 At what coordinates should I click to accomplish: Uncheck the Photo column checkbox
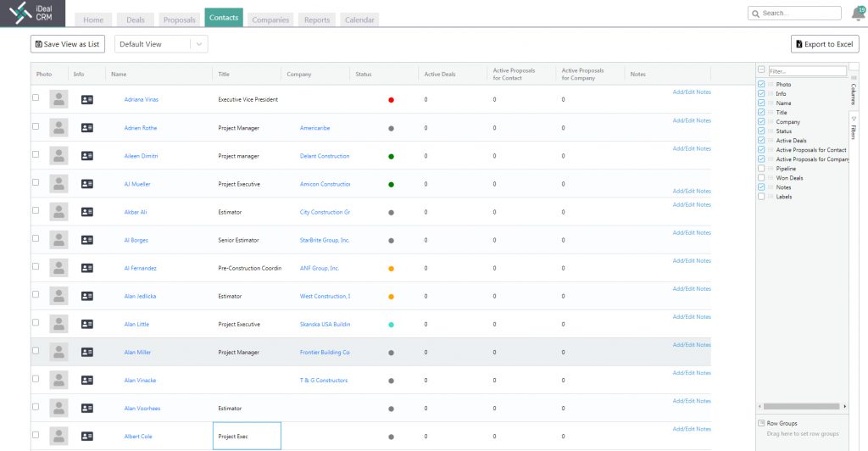click(x=761, y=84)
